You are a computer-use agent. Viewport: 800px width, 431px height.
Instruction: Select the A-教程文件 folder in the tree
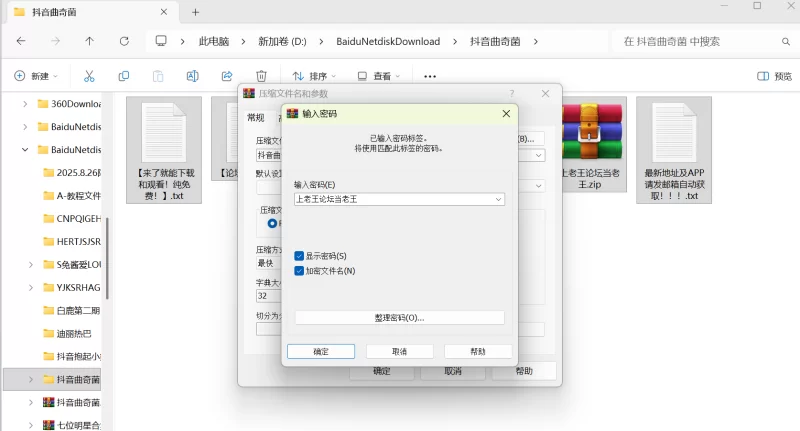(72, 196)
